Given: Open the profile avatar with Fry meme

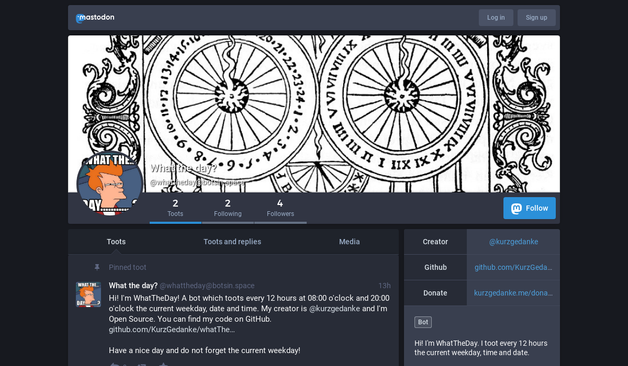Looking at the screenshot, I should tap(109, 183).
